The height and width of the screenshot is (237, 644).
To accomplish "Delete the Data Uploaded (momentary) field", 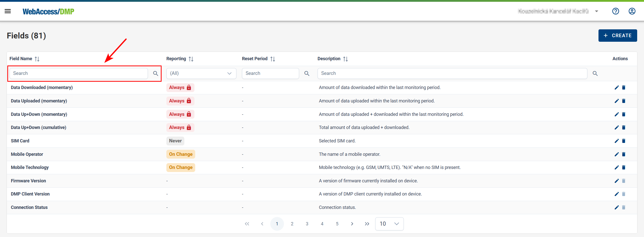I will (624, 101).
